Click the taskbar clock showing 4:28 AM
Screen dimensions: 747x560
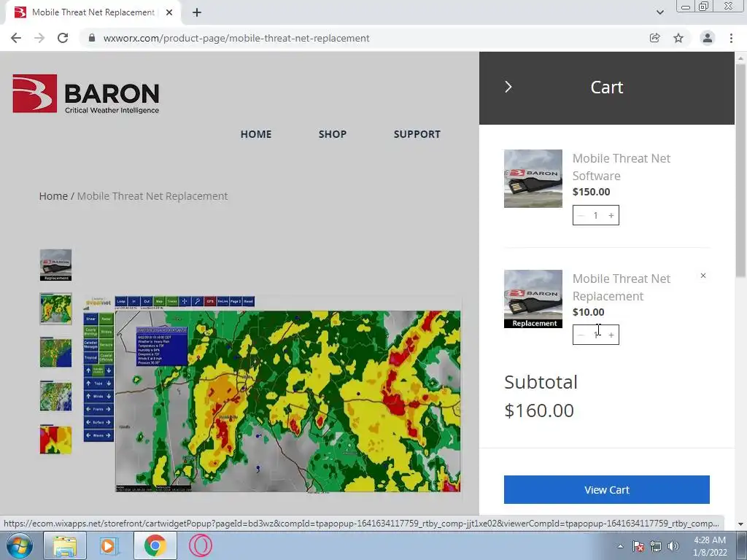click(710, 546)
